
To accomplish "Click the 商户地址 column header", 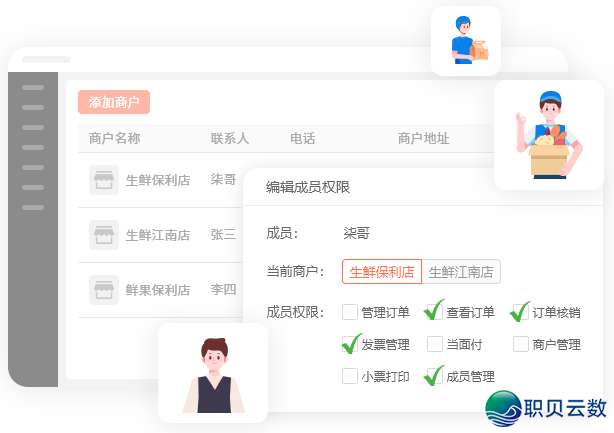I will pyautogui.click(x=423, y=138).
